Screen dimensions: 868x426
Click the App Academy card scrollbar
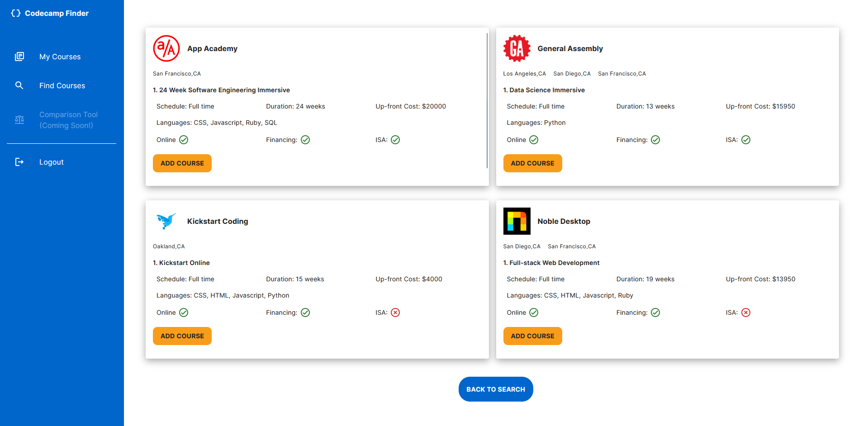click(x=487, y=100)
